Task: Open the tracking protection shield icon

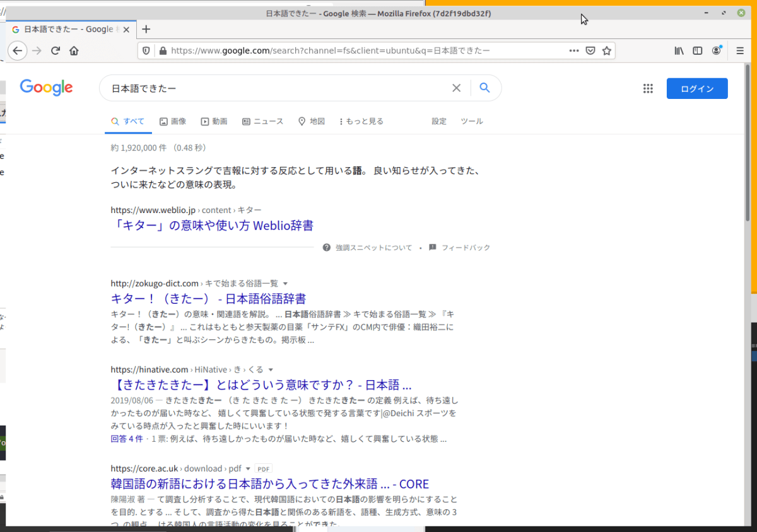Action: 146,51
